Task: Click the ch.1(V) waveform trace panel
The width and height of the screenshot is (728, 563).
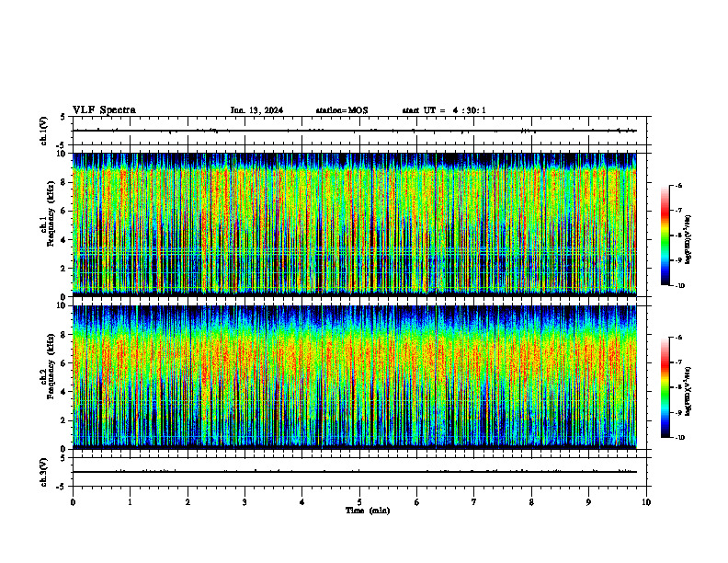Action: tap(359, 131)
